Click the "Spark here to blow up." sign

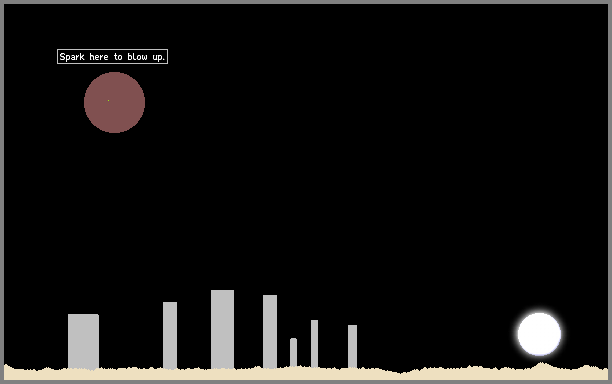[x=112, y=57]
